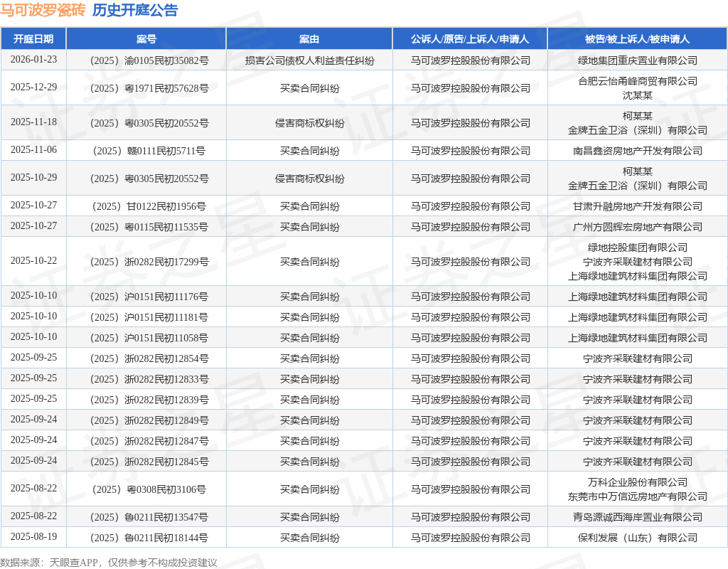Click date 2026-01-23
This screenshot has width=728, height=569.
click(33, 60)
